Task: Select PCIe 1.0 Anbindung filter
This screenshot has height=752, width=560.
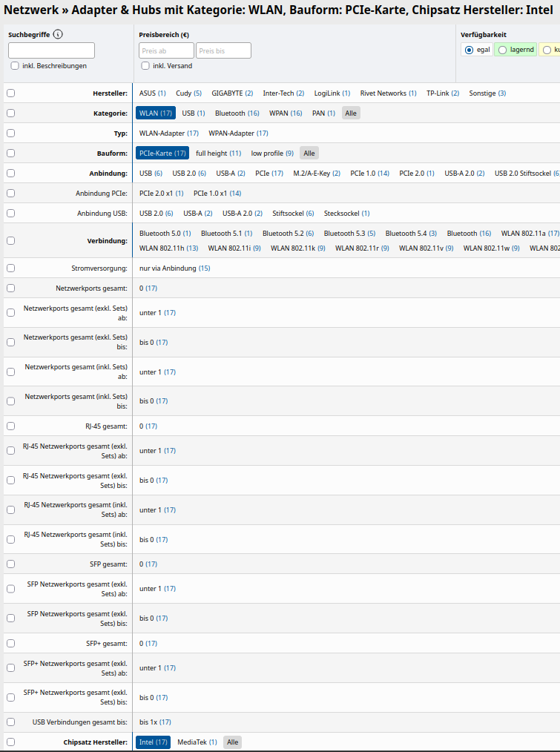Action: coord(369,173)
